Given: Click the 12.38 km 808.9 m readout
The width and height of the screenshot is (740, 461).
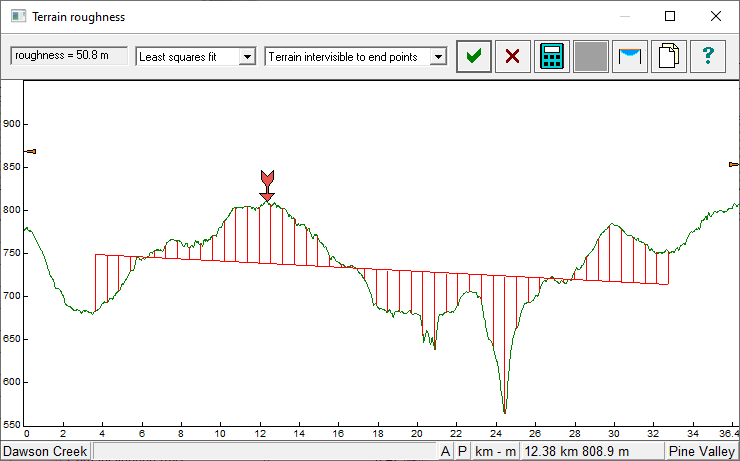Looking at the screenshot, I should point(592,452).
